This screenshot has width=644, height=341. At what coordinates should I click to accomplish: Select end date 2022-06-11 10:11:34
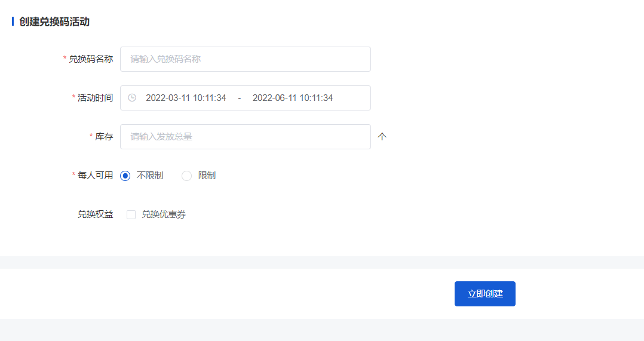[x=293, y=98]
